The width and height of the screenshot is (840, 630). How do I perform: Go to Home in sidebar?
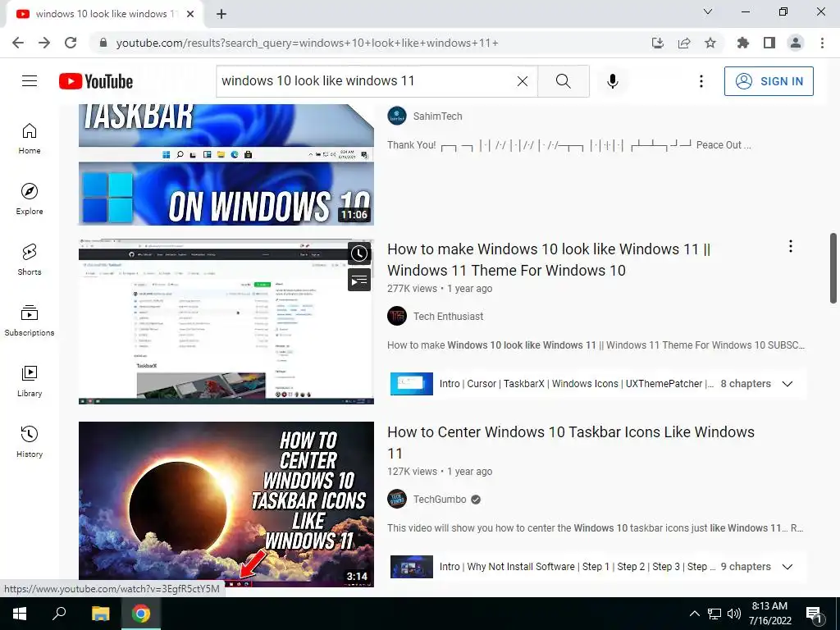coord(30,139)
